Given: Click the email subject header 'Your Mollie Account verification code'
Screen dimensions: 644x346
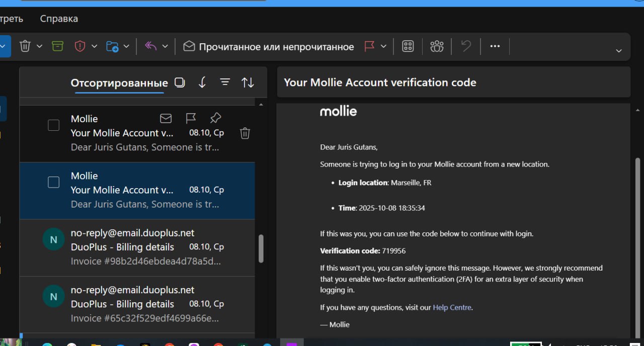Looking at the screenshot, I should (x=380, y=82).
